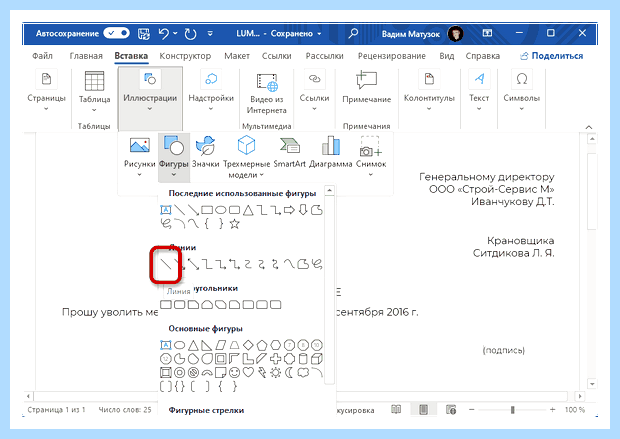Redo the last action
The width and height of the screenshot is (620, 439).
191,34
